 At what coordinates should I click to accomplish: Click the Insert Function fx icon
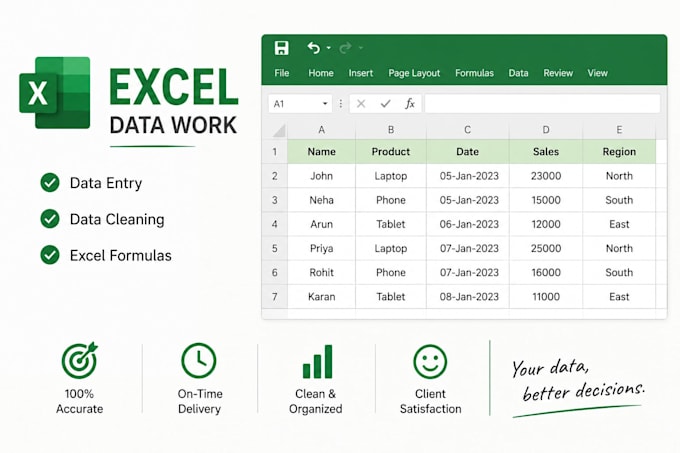pyautogui.click(x=410, y=104)
